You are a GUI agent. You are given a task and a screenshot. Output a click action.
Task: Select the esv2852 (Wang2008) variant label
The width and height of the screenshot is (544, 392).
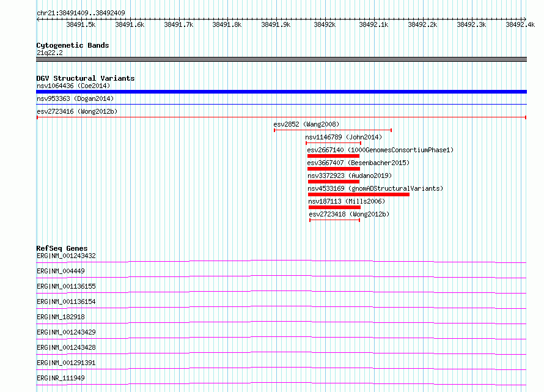[x=306, y=124]
